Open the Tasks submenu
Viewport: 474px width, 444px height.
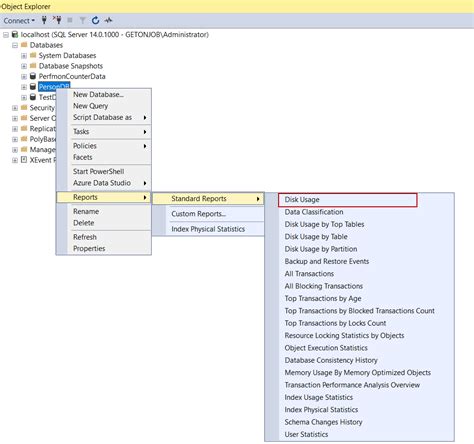point(104,132)
